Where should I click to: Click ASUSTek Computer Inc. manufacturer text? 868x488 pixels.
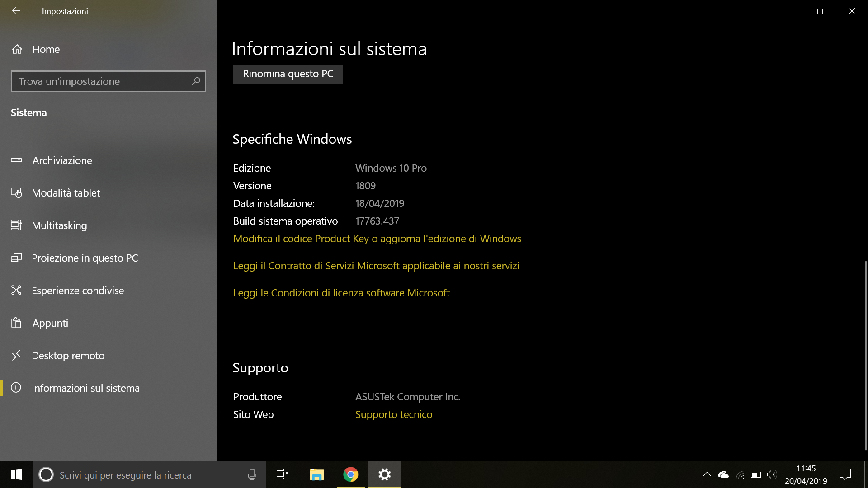click(x=408, y=397)
